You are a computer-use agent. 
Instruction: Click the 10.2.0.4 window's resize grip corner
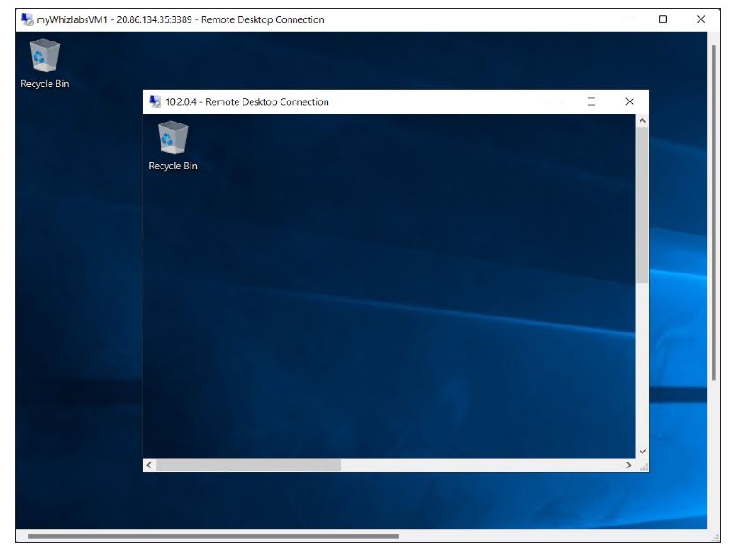pos(644,467)
